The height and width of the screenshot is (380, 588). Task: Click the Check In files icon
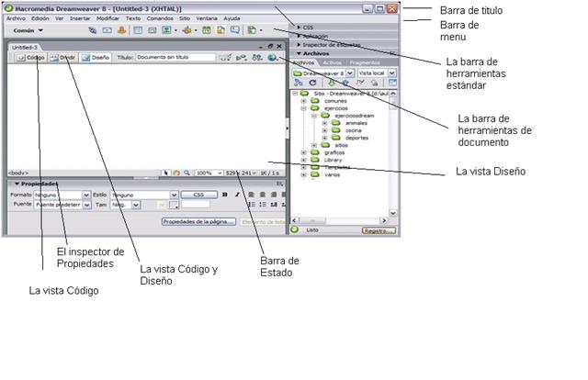[374, 83]
